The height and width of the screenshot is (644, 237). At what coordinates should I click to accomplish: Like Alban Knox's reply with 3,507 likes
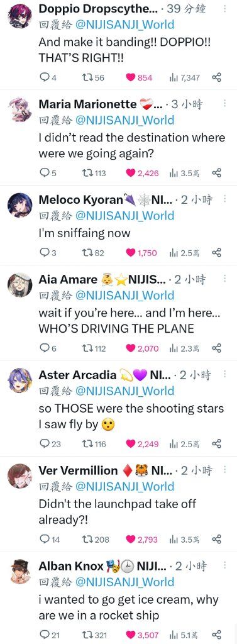click(141, 635)
